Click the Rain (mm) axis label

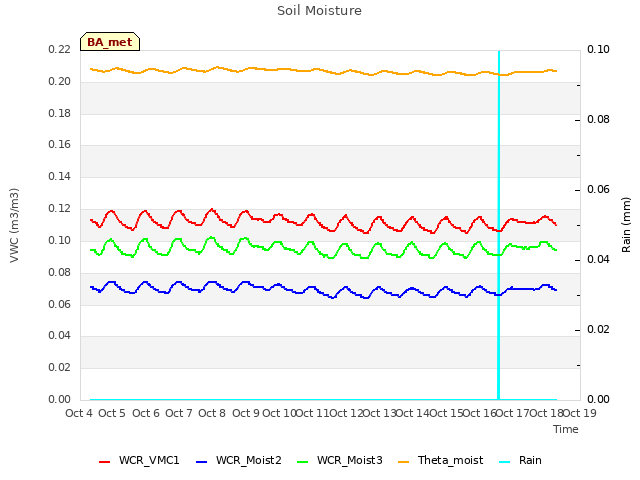click(x=626, y=225)
